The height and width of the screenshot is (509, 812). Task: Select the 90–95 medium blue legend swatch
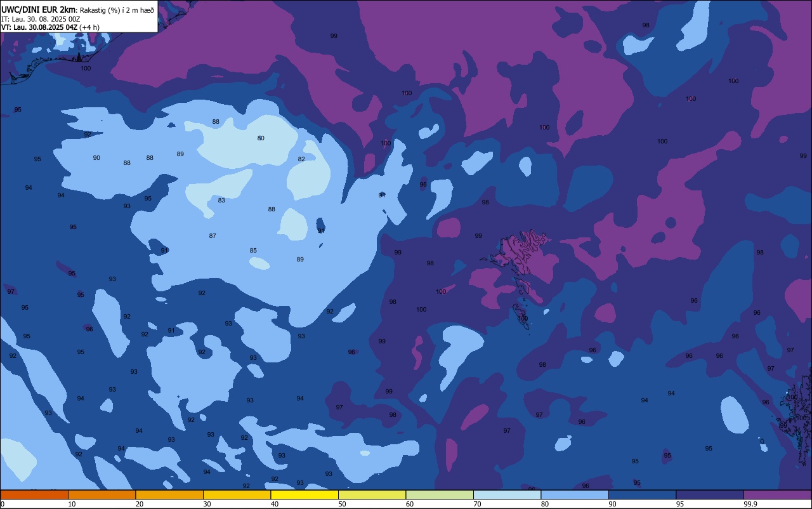pos(642,494)
